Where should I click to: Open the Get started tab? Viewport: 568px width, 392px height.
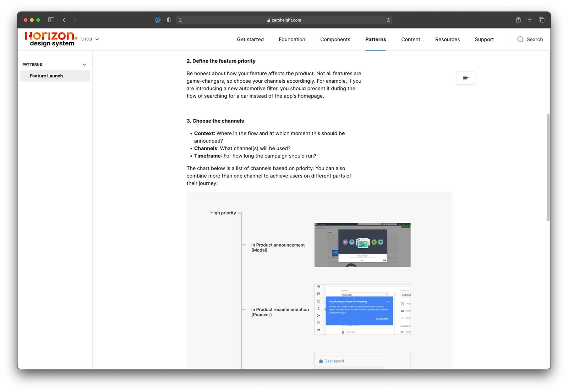pos(250,39)
